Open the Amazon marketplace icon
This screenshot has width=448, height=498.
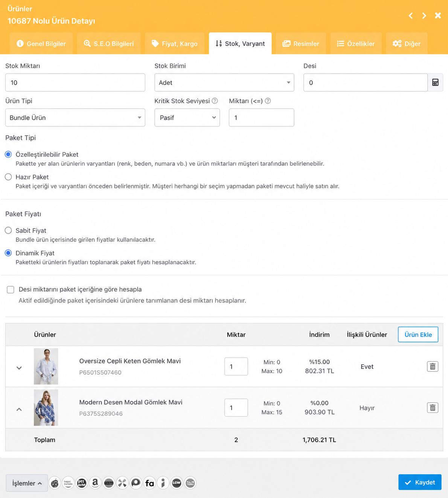95,483
